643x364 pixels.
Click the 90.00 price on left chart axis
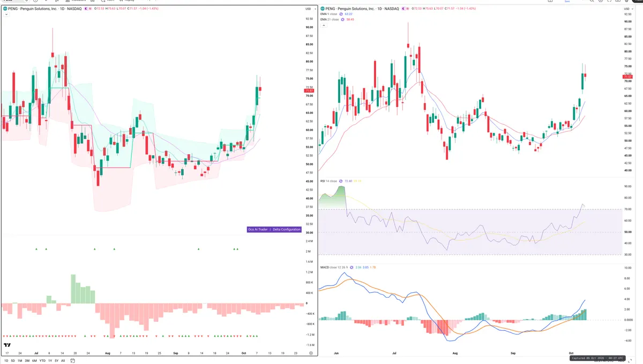pos(309,27)
